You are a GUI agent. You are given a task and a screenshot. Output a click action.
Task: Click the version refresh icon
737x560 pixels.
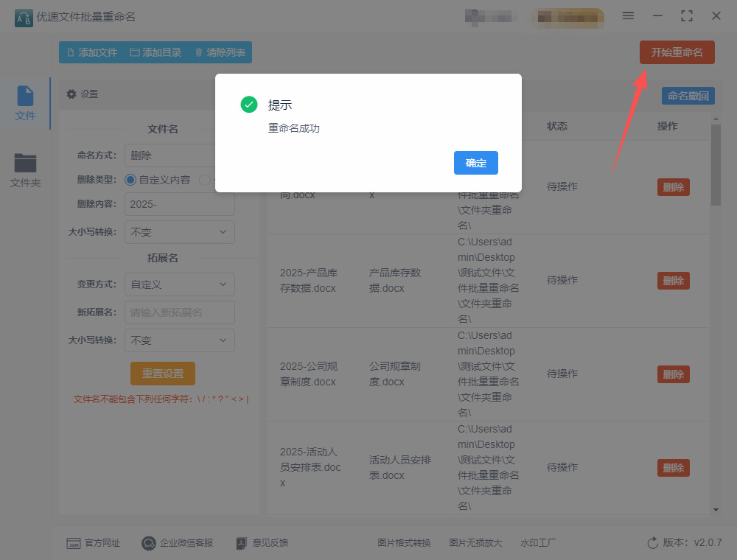pos(652,543)
